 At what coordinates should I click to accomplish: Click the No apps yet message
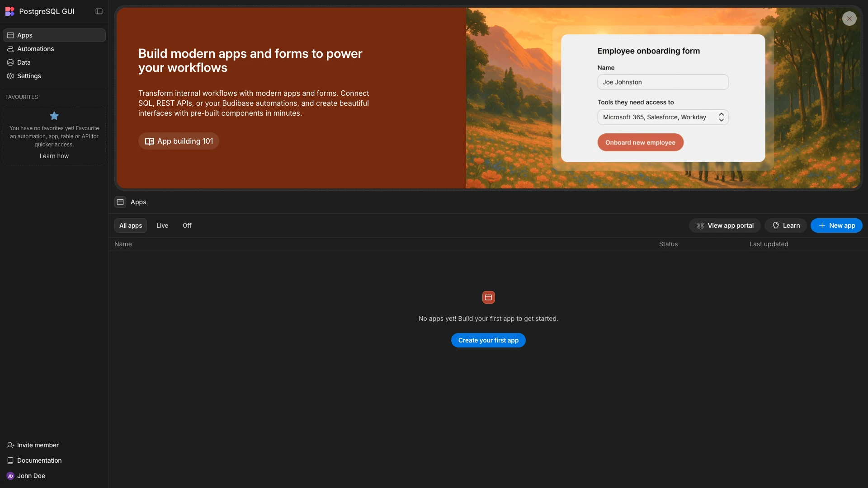coord(488,319)
